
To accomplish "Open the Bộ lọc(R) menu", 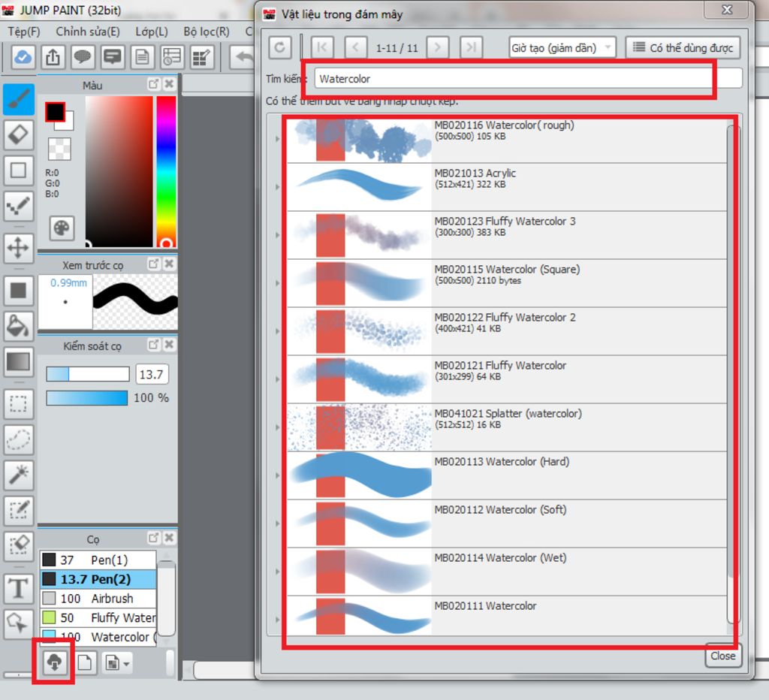I will point(206,32).
